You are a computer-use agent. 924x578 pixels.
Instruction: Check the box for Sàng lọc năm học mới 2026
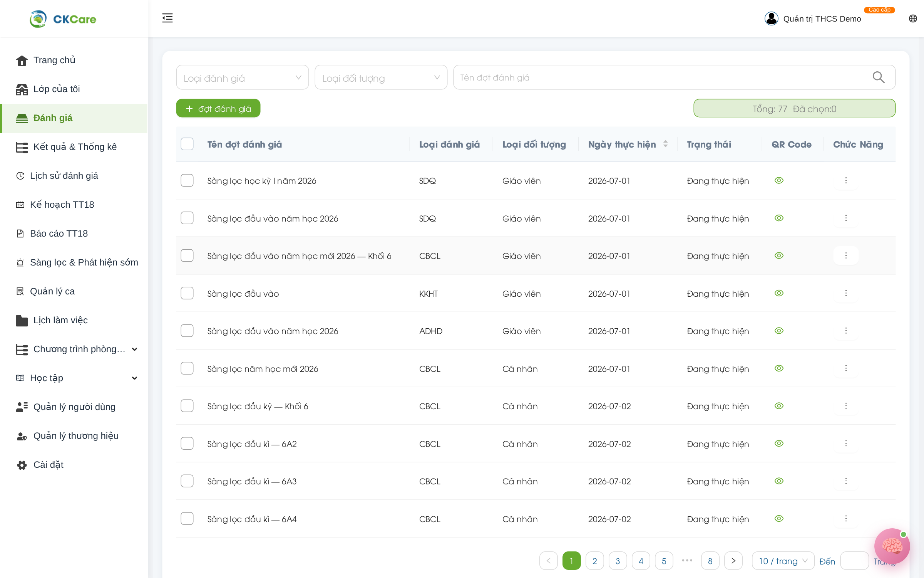click(187, 369)
